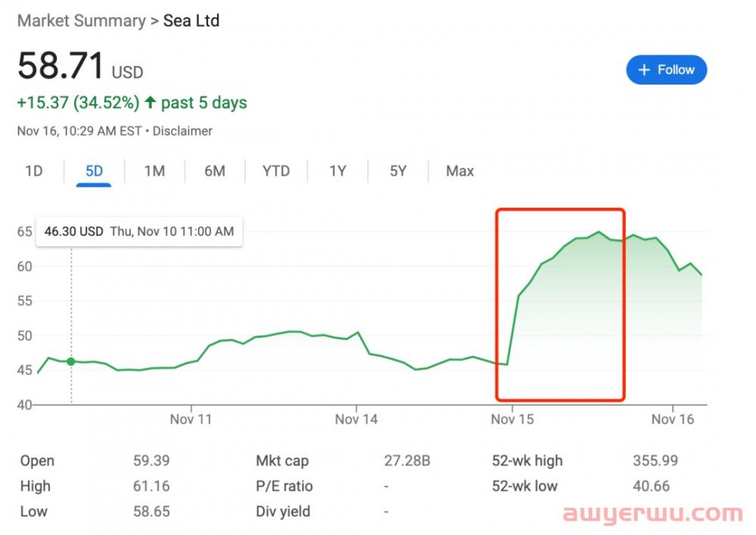The width and height of the screenshot is (756, 535).
Task: Click the Sea Ltd title text
Action: click(x=191, y=20)
